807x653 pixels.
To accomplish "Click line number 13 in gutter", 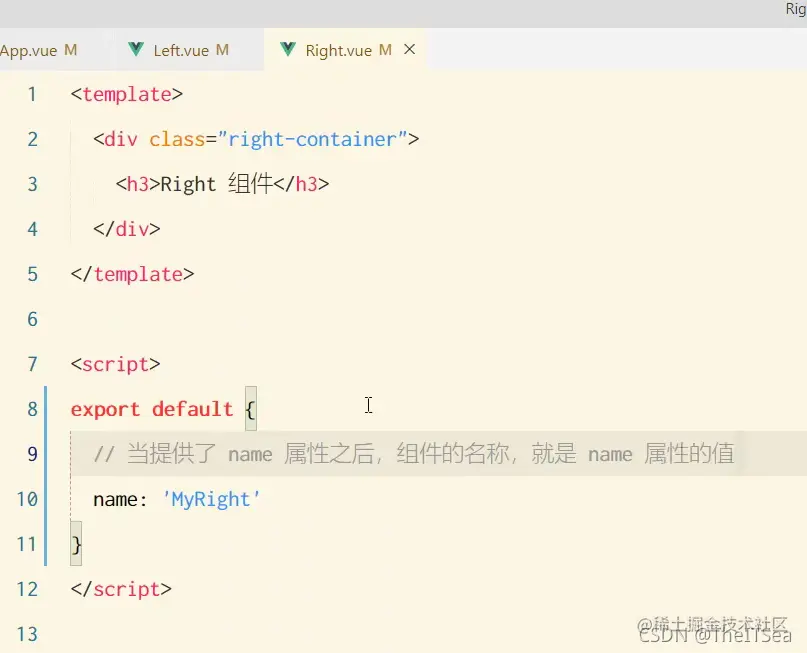I will [x=27, y=634].
